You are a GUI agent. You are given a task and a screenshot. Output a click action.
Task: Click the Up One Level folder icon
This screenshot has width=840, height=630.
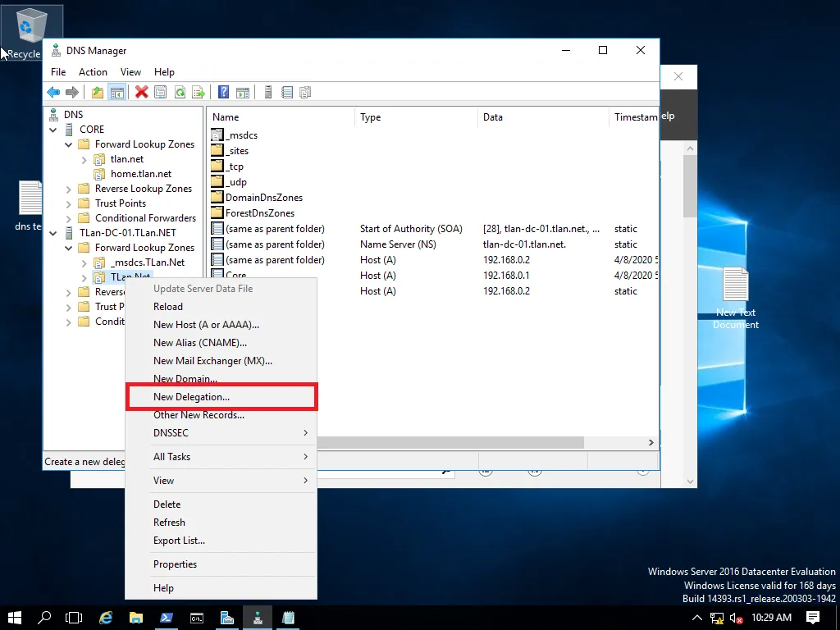click(97, 92)
